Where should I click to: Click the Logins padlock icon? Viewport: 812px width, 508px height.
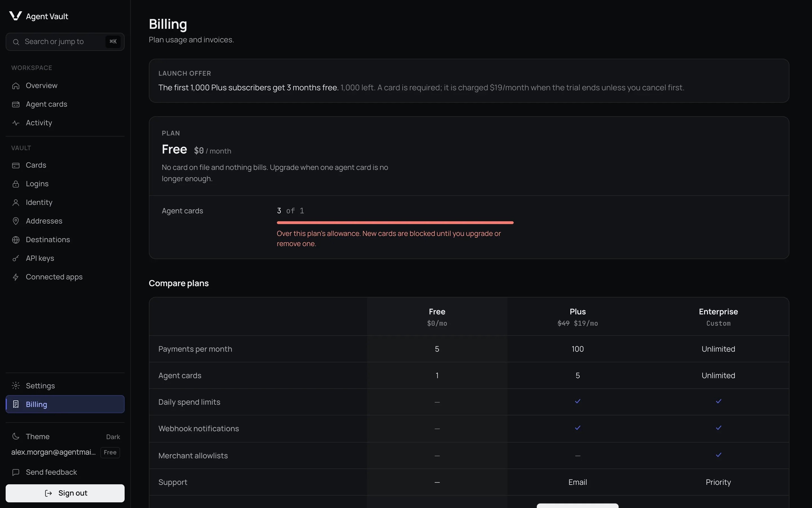(16, 184)
